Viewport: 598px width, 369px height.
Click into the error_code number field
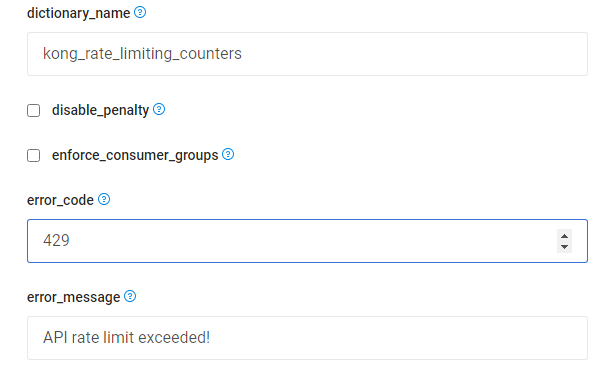pyautogui.click(x=307, y=241)
